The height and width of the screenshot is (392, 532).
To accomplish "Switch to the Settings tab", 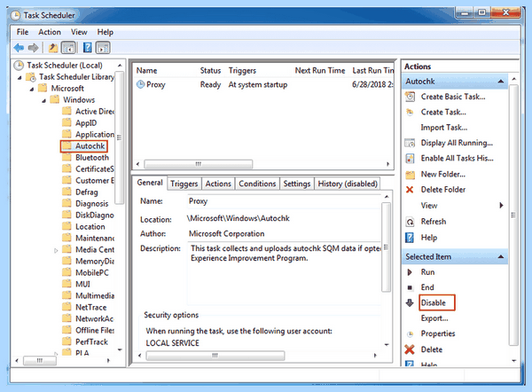I will pos(297,184).
